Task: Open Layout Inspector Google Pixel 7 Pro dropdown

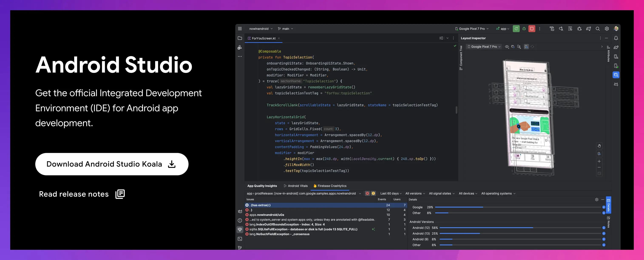Action: pos(484,47)
